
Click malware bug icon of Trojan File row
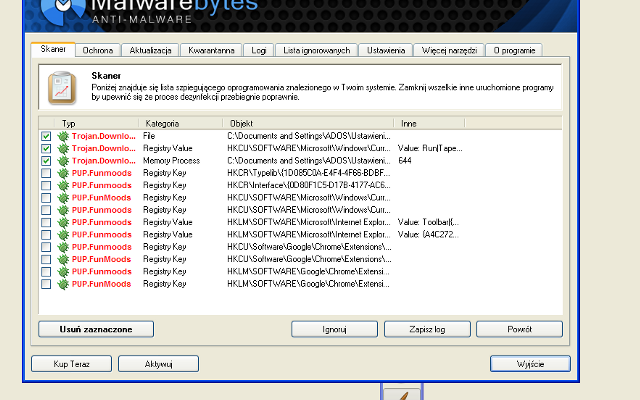[63, 136]
